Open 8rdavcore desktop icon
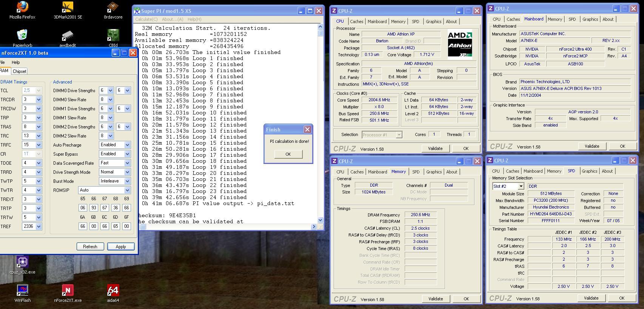 pyautogui.click(x=113, y=10)
